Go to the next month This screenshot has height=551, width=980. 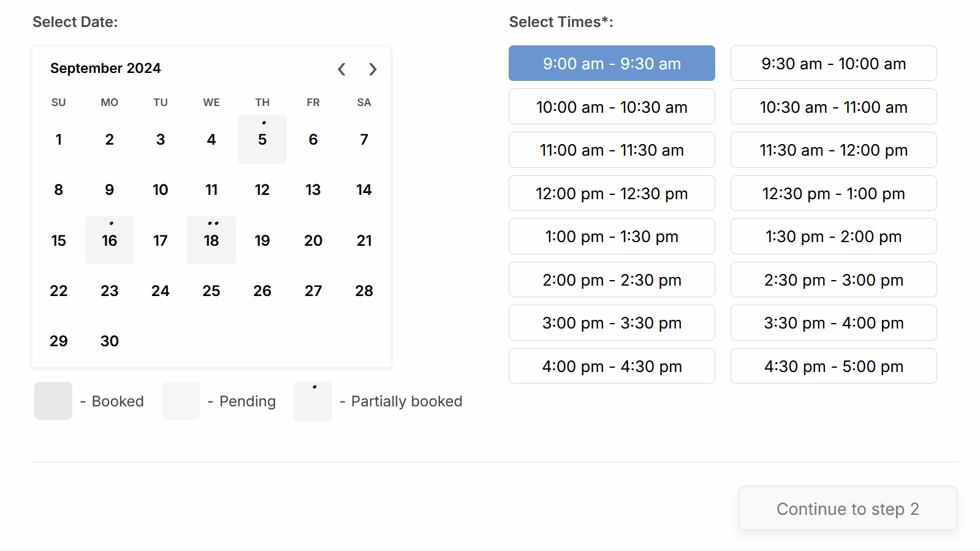tap(373, 69)
